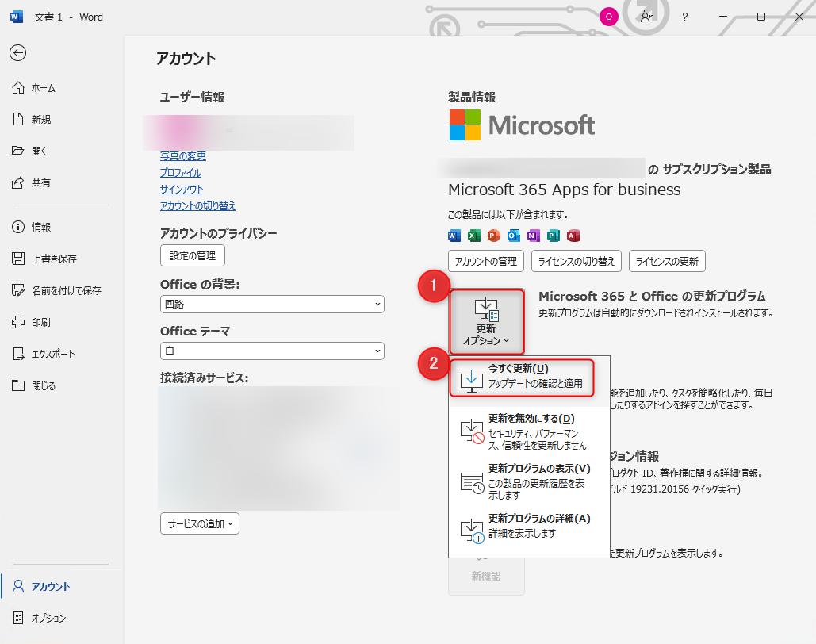Click the Sign out (サインアウト) link
The image size is (816, 644).
[181, 189]
